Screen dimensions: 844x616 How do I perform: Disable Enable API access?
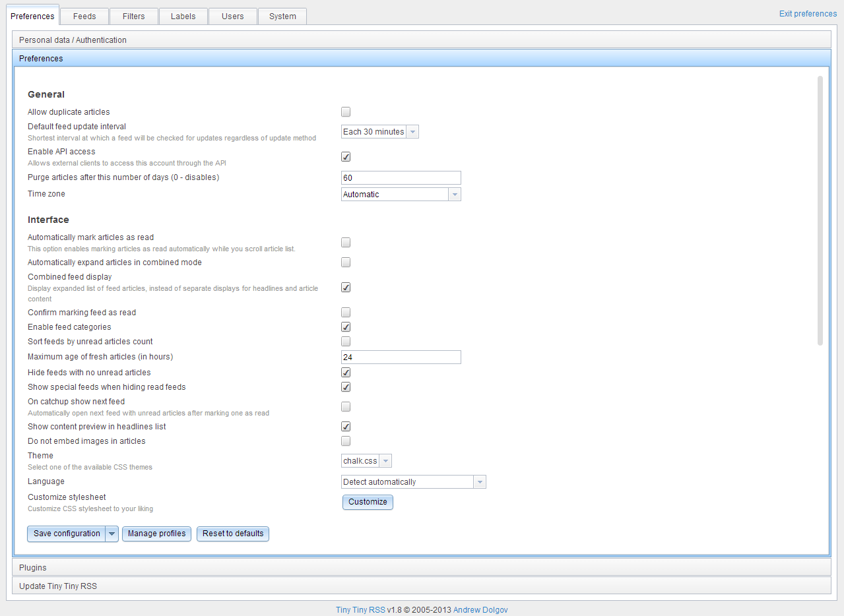(345, 156)
